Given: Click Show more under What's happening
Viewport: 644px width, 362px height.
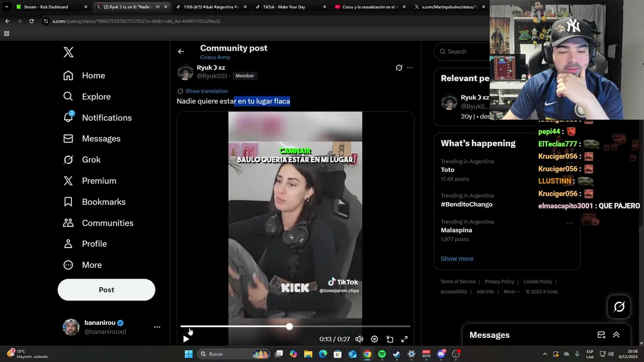Looking at the screenshot, I should (457, 258).
